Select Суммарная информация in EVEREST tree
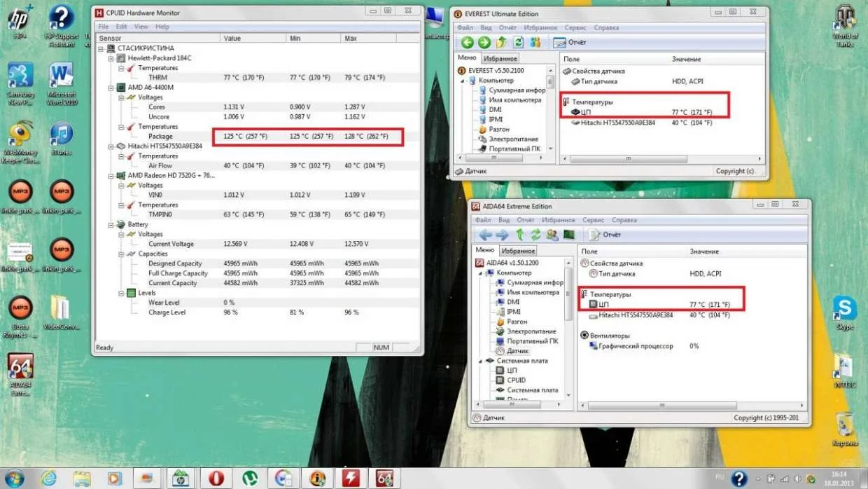Image resolution: width=868 pixels, height=489 pixels. pos(517,90)
